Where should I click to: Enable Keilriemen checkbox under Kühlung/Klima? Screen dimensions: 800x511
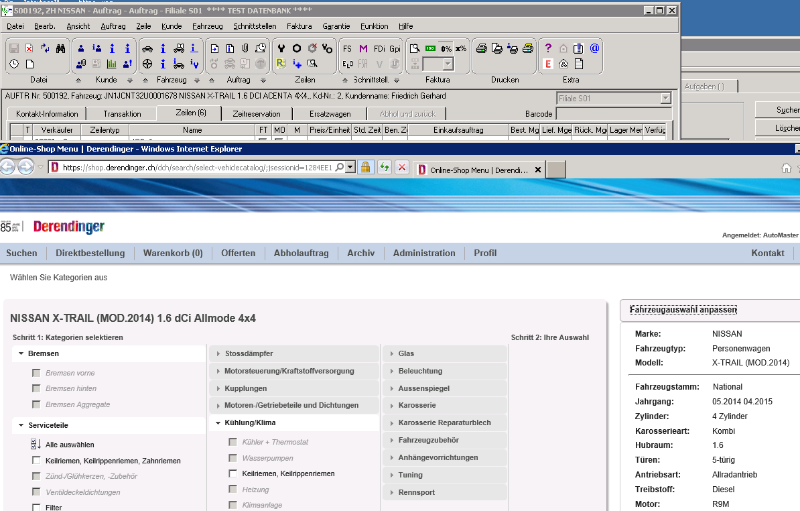pos(233,473)
